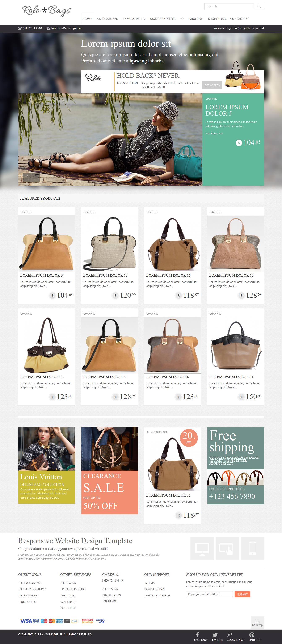Select the K2 menu item
The image size is (282, 644).
(182, 19)
